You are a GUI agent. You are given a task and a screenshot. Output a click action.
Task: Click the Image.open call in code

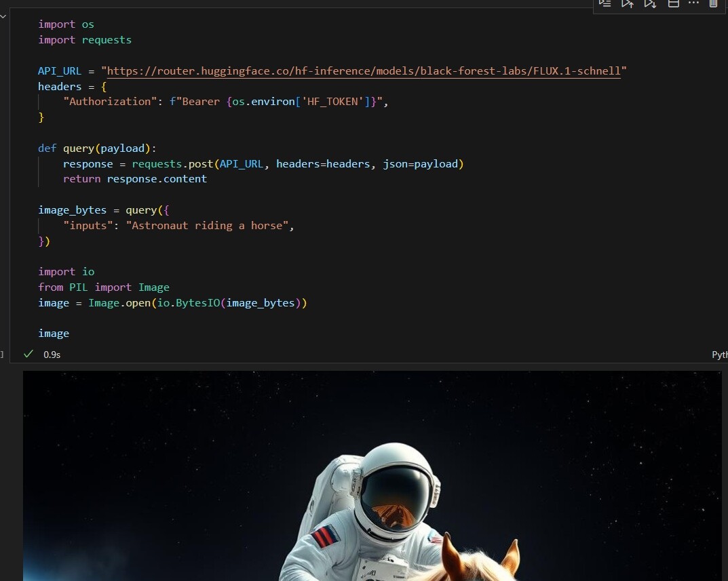pos(121,302)
